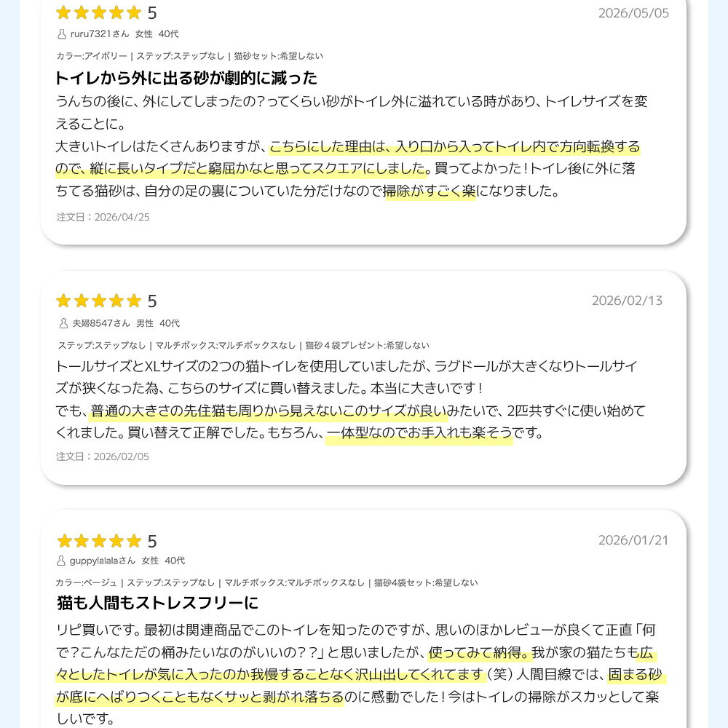Viewport: 728px width, 728px height.
Task: Open reviewer 夫婦8547さん profile name
Action: coord(101,323)
